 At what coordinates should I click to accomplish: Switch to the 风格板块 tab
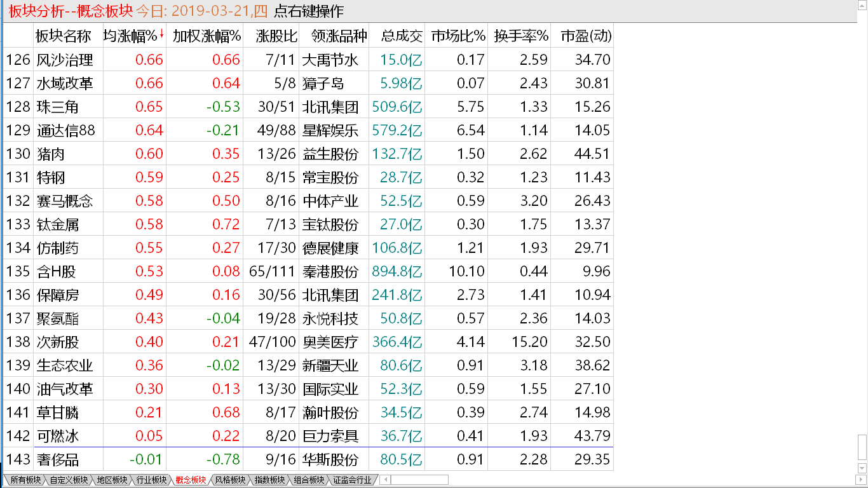pos(230,480)
